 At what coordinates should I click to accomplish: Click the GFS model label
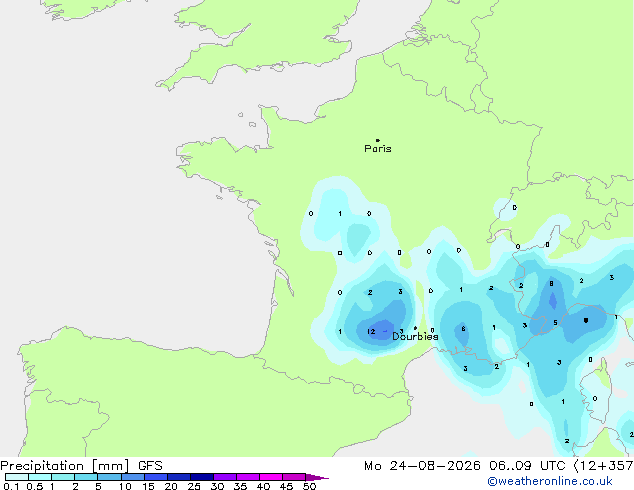pyautogui.click(x=150, y=466)
